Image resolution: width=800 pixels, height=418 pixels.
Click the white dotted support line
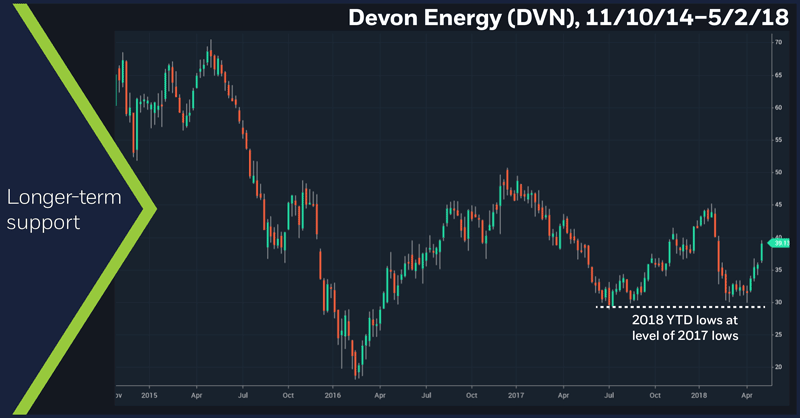point(680,306)
